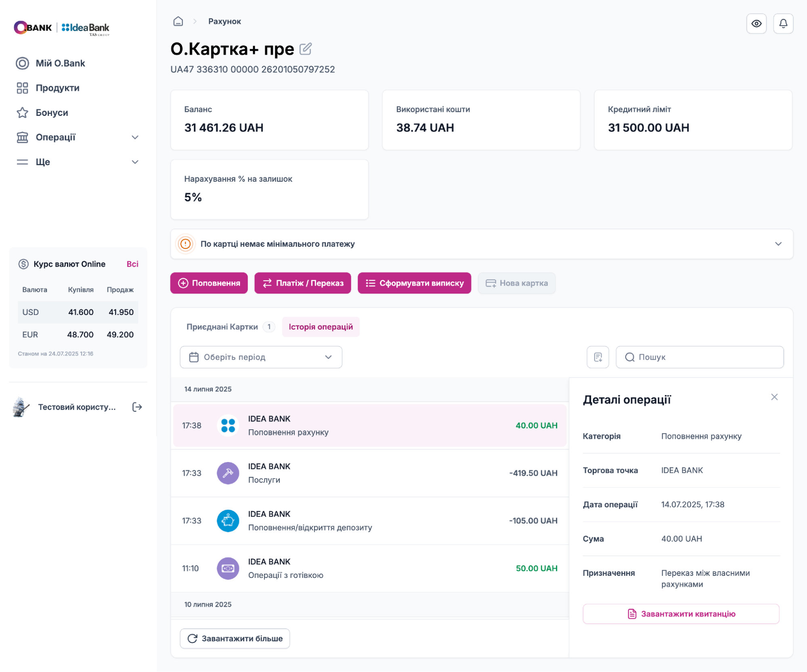Click Завантажити квитанцію button

tap(681, 614)
